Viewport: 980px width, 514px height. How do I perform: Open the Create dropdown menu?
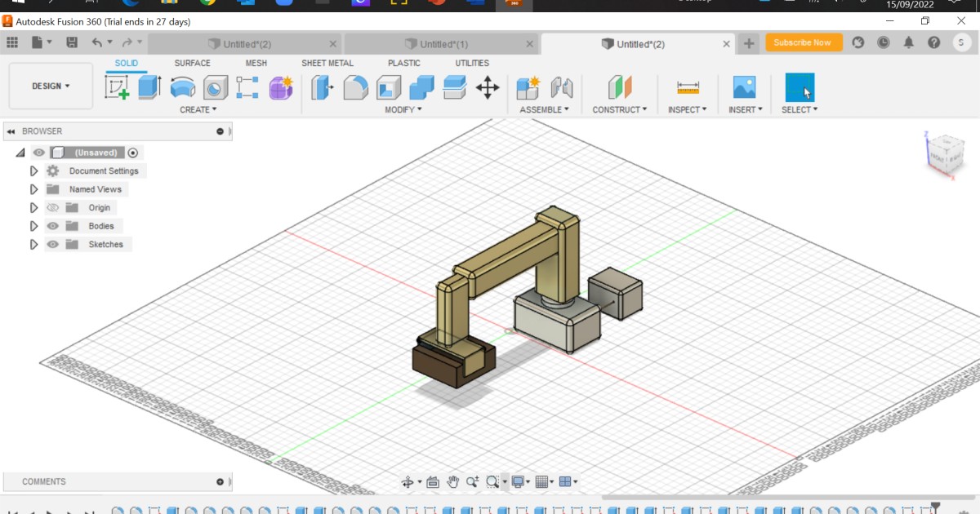[198, 109]
